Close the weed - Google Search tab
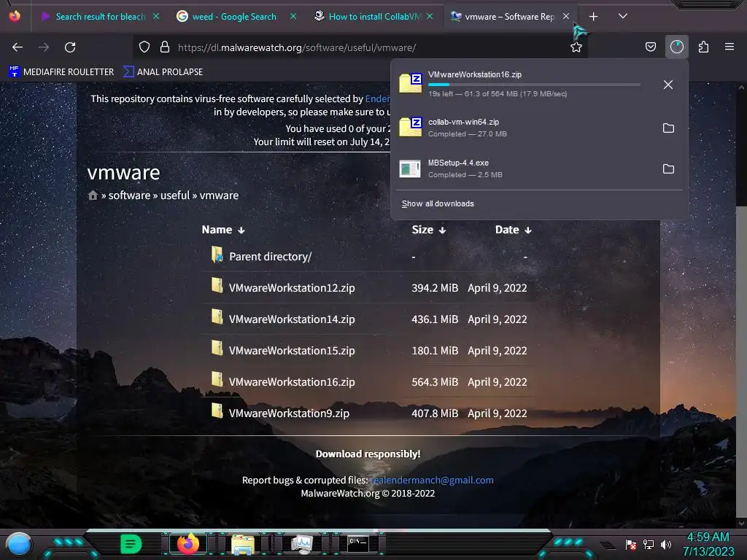The height and width of the screenshot is (560, 747). 293,16
